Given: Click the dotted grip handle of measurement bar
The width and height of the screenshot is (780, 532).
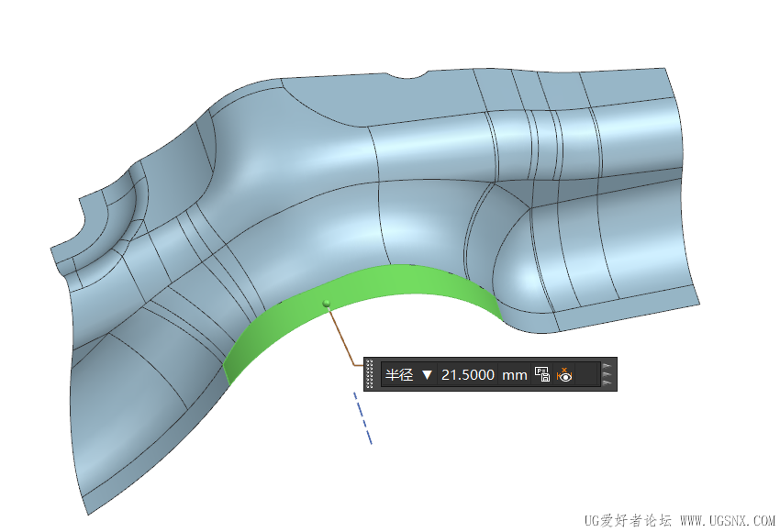Looking at the screenshot, I should (x=370, y=374).
